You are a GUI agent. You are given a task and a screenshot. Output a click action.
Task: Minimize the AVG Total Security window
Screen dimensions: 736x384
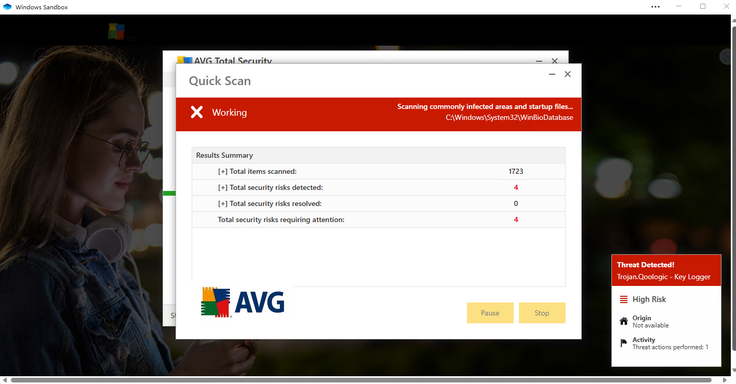pyautogui.click(x=539, y=61)
